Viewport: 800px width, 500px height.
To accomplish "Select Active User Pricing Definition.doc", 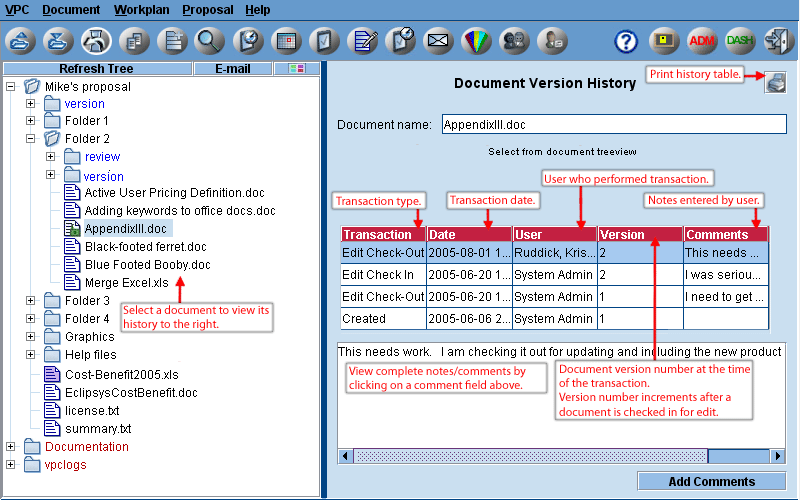I will (x=174, y=193).
